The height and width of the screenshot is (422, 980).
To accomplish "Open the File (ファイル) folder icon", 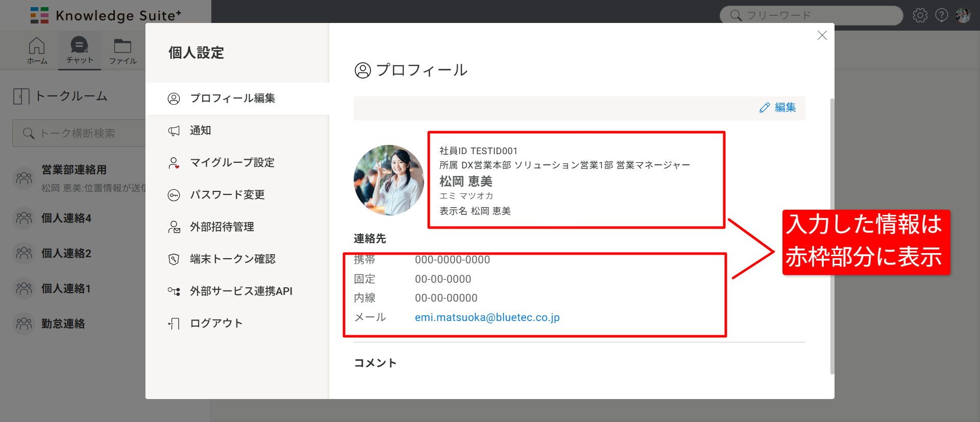I will click(122, 51).
